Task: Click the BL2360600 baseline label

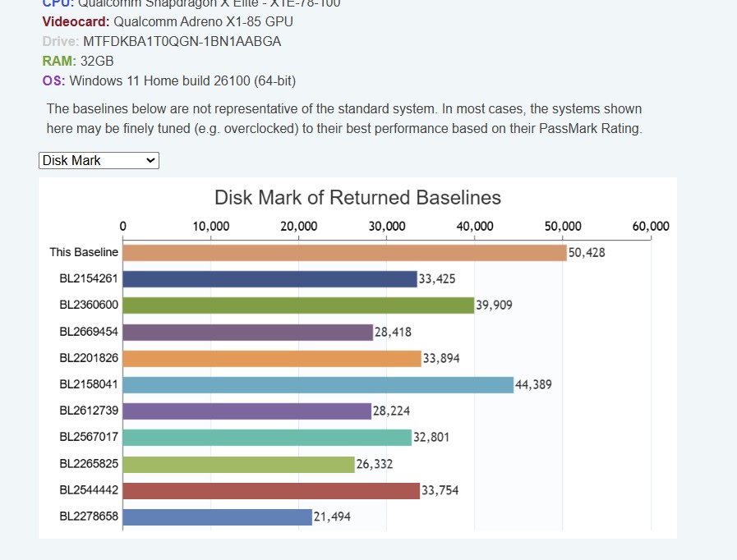Action: [x=89, y=305]
